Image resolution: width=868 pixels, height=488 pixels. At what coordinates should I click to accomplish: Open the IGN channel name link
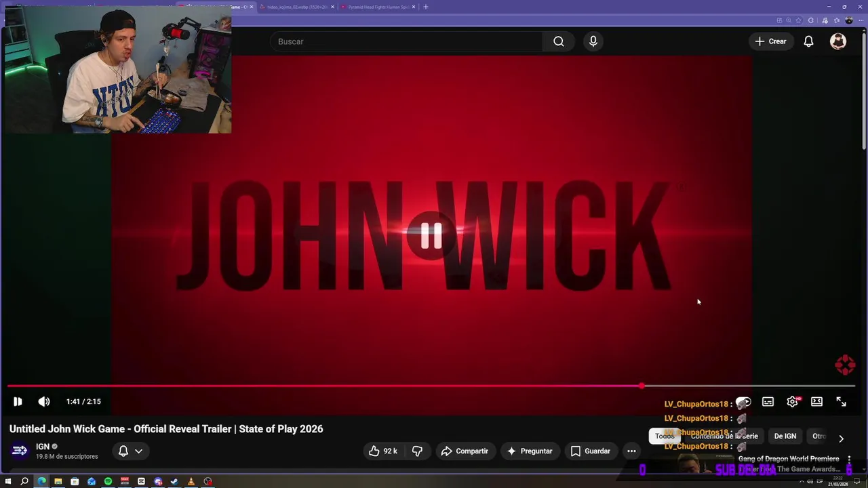(43, 447)
